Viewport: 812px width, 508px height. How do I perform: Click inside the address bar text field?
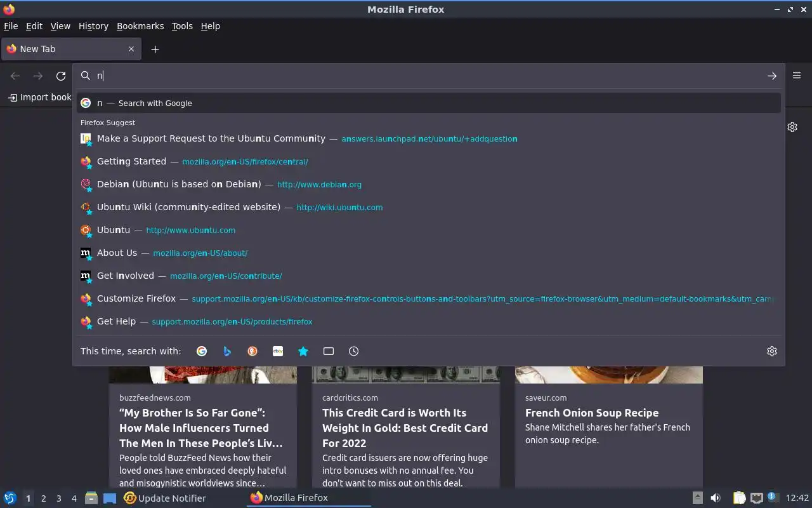coord(428,76)
